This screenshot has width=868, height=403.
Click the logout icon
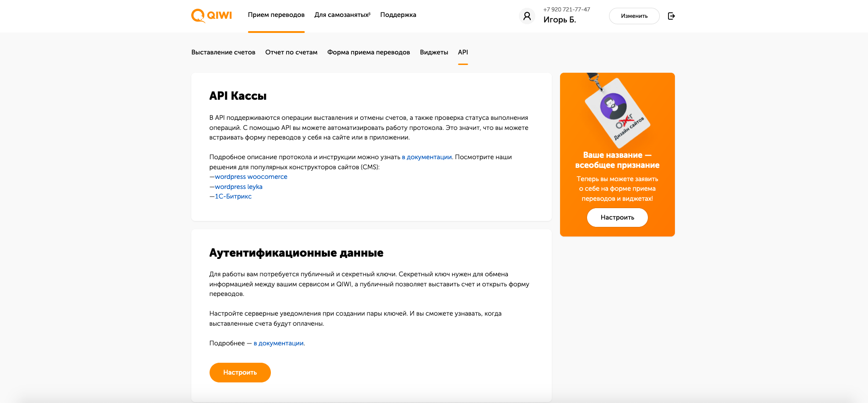tap(671, 16)
